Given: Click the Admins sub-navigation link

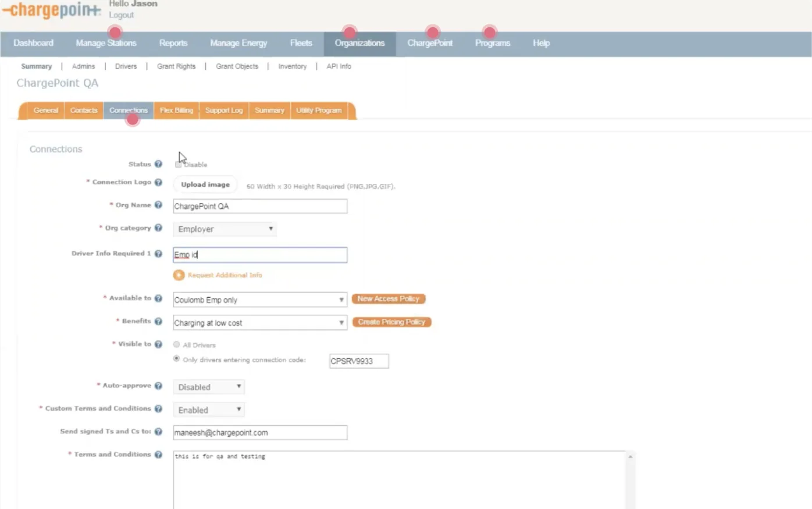Looking at the screenshot, I should [x=83, y=66].
